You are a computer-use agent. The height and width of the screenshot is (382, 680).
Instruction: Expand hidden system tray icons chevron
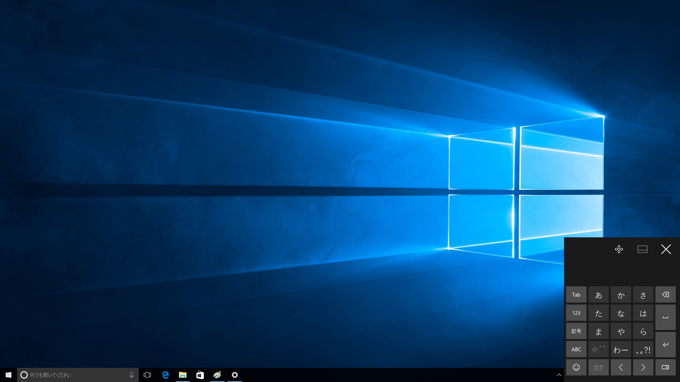pos(559,375)
